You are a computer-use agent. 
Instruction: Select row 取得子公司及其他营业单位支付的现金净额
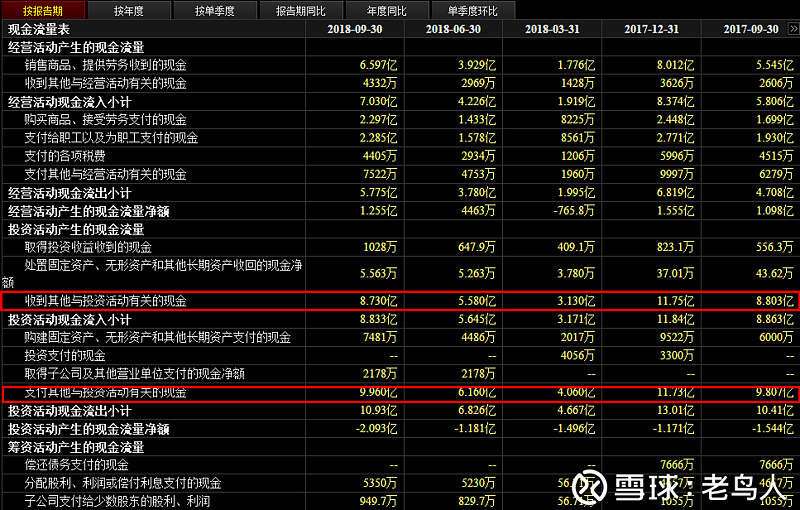[x=400, y=374]
